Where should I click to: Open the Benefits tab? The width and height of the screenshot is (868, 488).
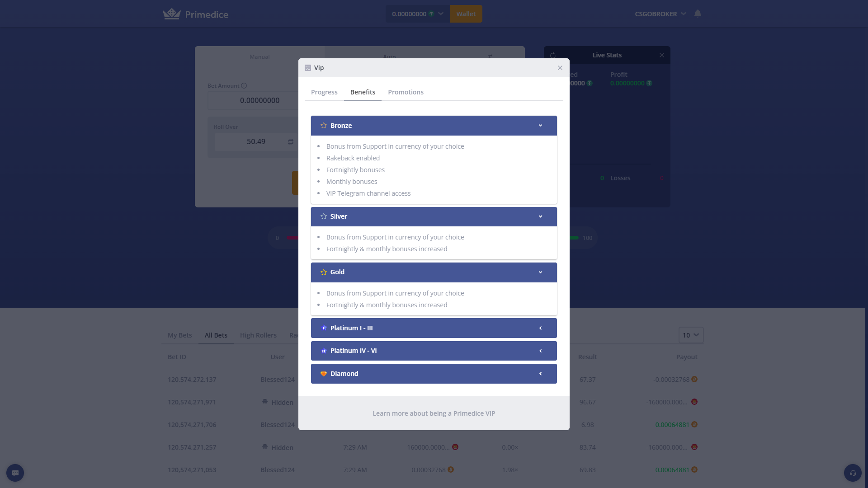point(363,92)
